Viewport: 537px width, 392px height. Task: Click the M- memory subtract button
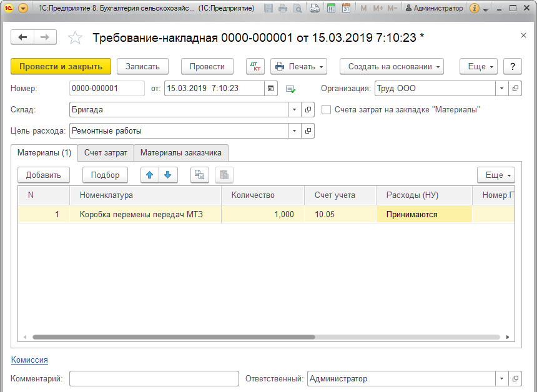393,8
